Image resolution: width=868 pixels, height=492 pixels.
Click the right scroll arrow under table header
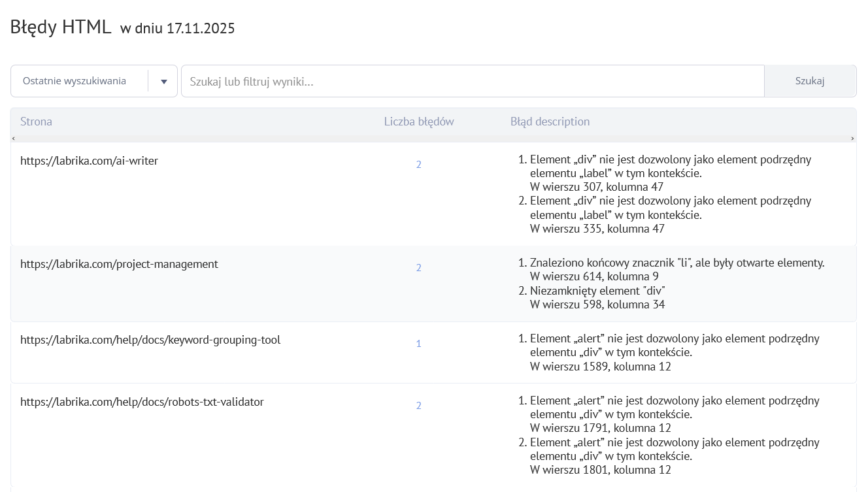pyautogui.click(x=852, y=139)
